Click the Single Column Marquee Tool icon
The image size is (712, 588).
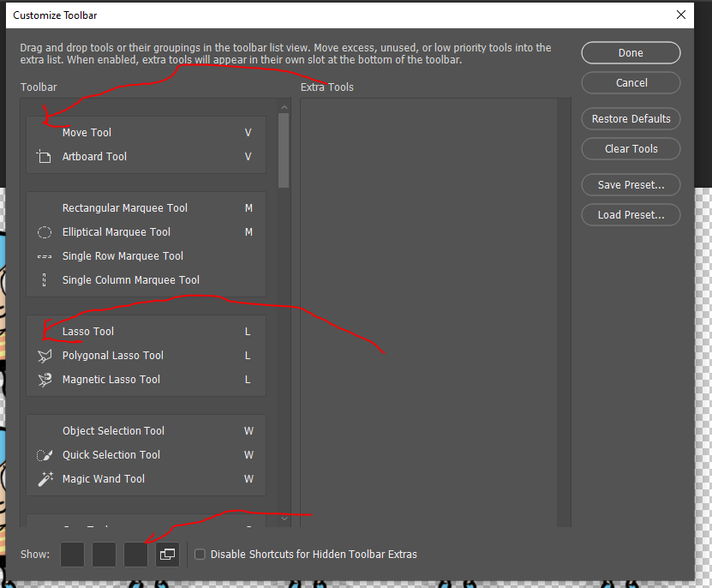pyautogui.click(x=44, y=279)
